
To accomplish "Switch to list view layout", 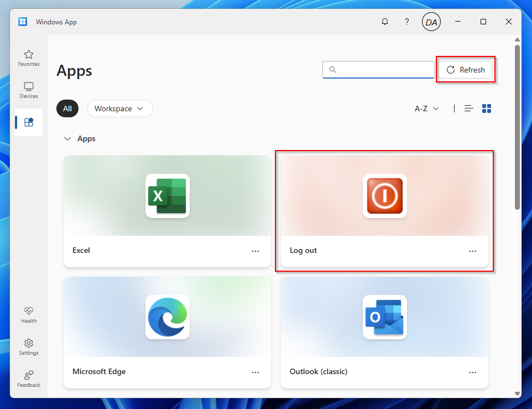I will click(469, 108).
